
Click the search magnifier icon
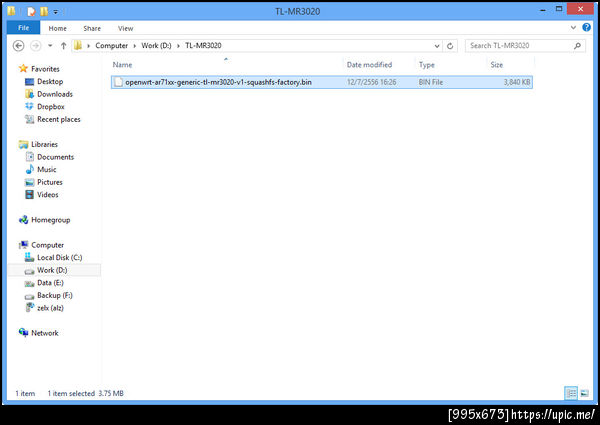pos(577,46)
